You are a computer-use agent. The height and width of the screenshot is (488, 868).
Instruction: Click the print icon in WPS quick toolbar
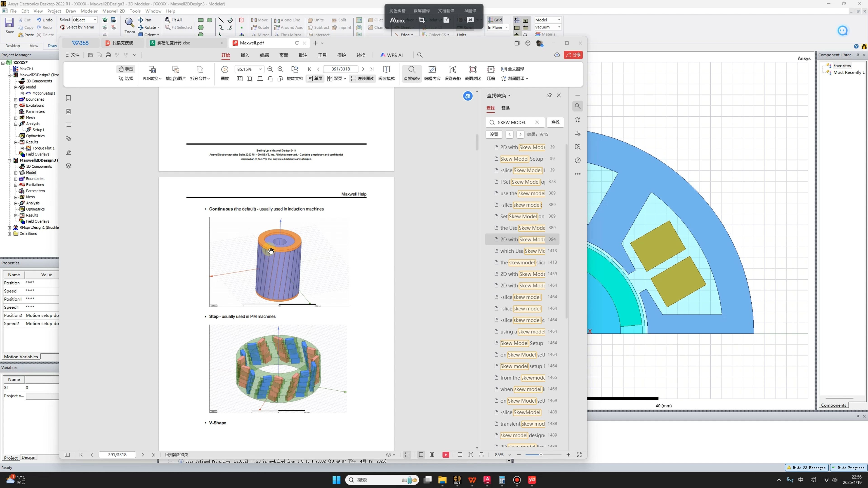pos(108,55)
